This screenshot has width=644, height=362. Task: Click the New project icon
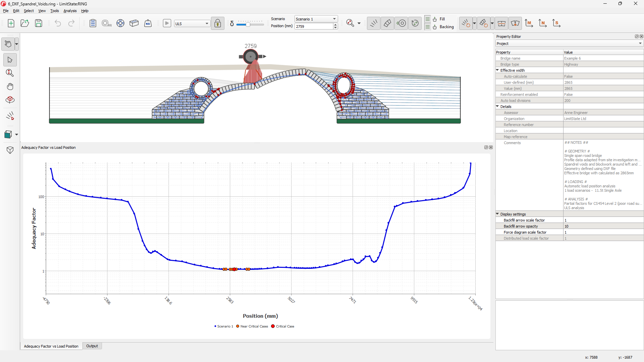(11, 23)
